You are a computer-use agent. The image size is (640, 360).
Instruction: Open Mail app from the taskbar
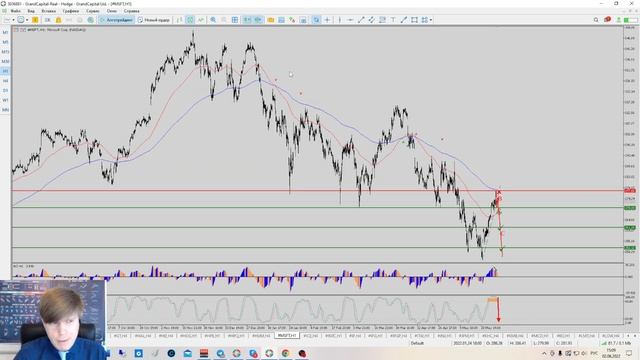[187, 353]
